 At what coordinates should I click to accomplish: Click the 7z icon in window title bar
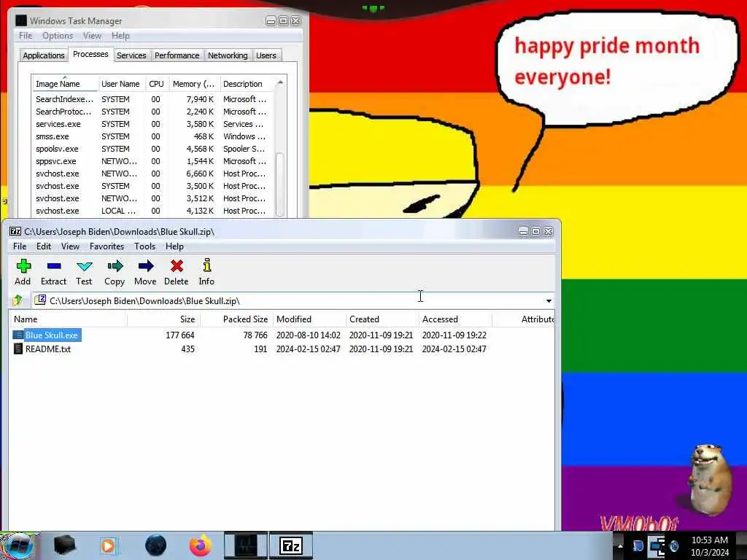[15, 231]
